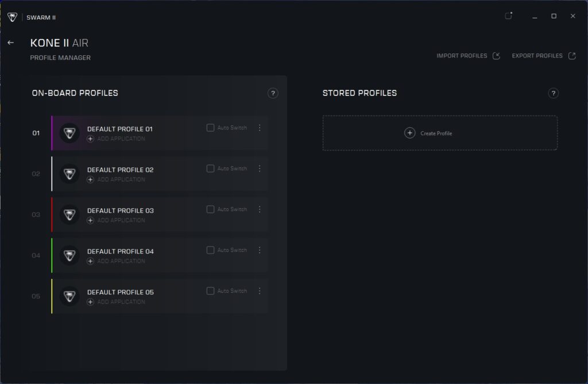Viewport: 588px width, 384px height.
Task: Click the back arrow beside KONE II AIR
Action: [x=10, y=43]
